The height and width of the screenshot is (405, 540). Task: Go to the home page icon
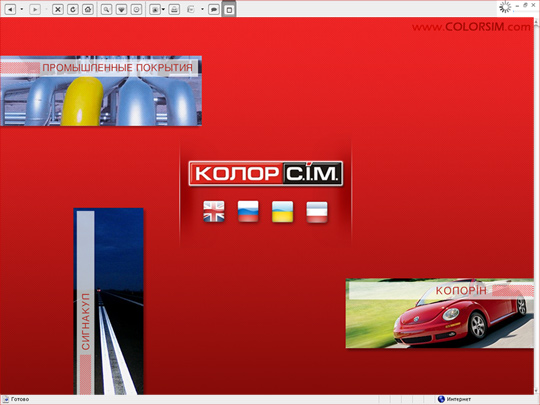click(x=88, y=9)
